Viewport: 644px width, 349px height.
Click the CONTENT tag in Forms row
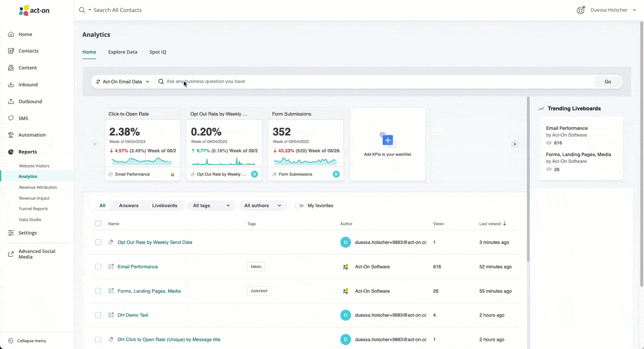259,291
